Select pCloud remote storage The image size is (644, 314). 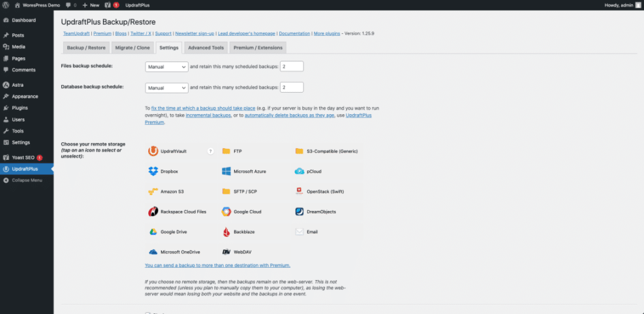[x=328, y=172]
